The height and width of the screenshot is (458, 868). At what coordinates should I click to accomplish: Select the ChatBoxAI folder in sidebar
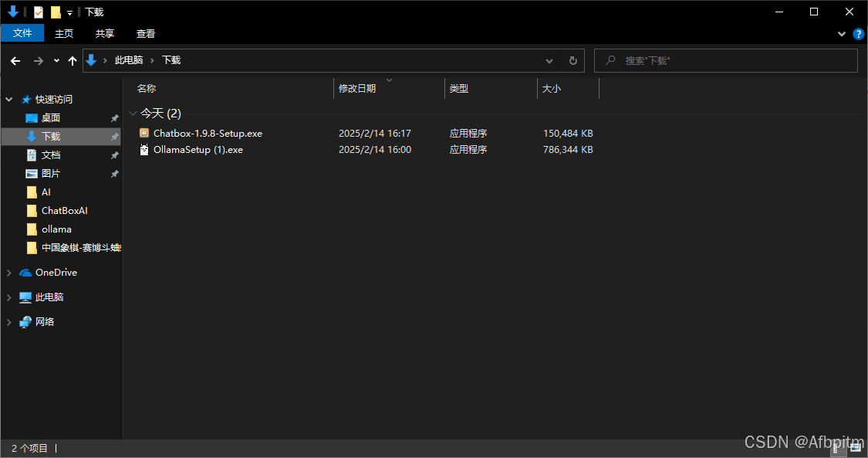[64, 211]
